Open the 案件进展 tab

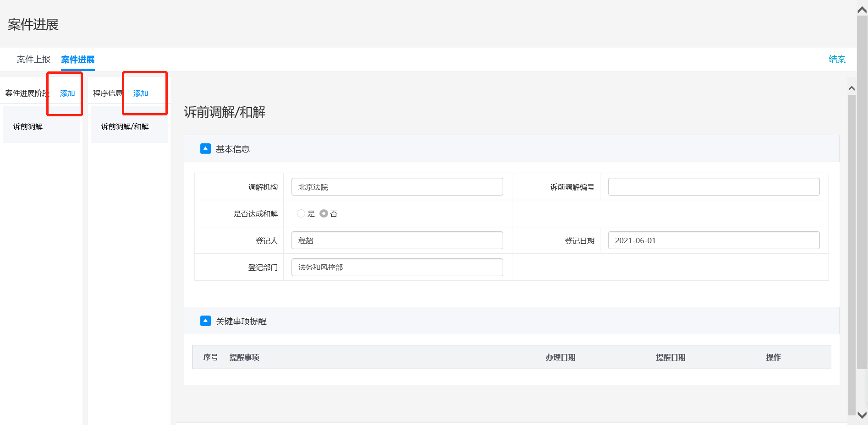coord(77,60)
